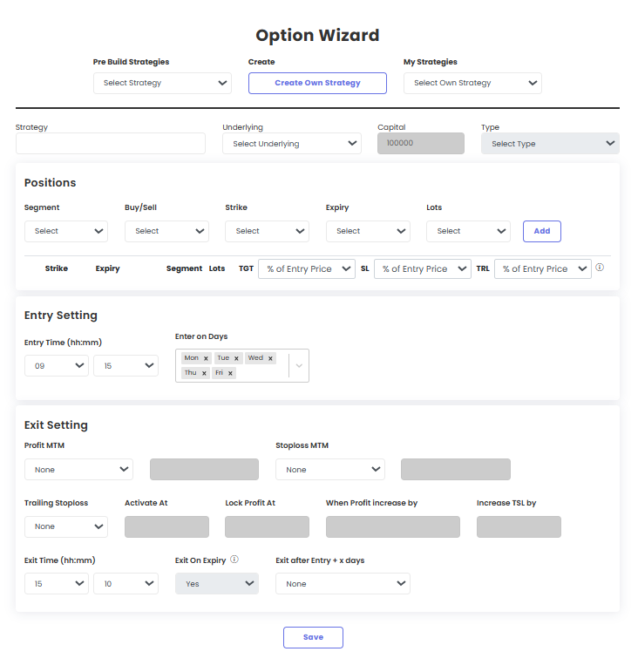This screenshot has height=672, width=638.
Task: Click the Add position button
Action: (542, 232)
